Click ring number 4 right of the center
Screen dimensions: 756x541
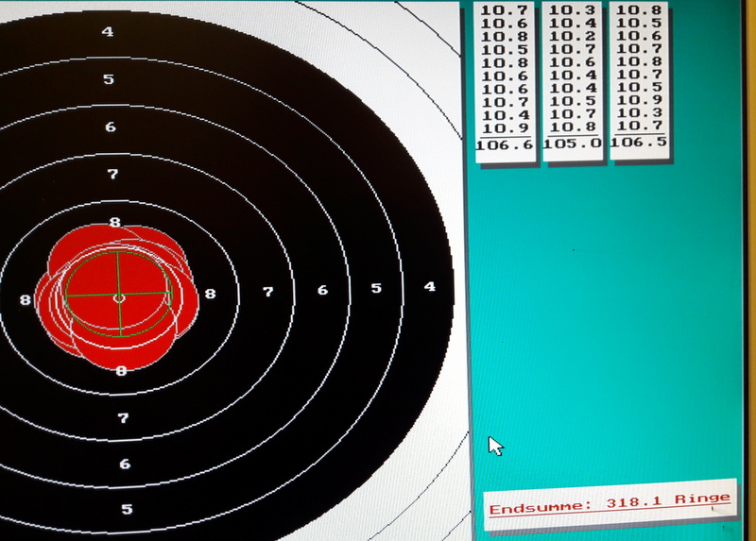[430, 286]
